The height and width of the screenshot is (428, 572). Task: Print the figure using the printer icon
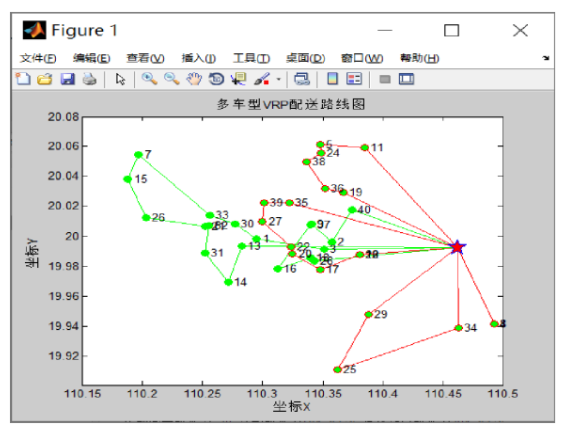point(89,79)
